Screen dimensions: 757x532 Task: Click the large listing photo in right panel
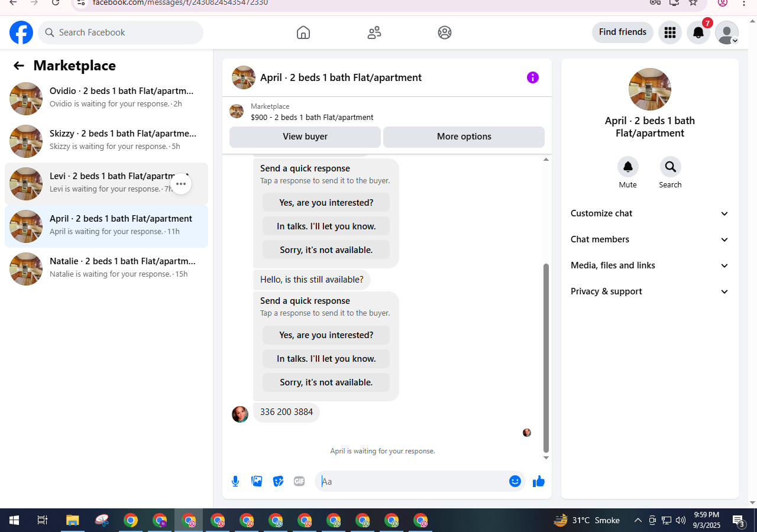(650, 89)
